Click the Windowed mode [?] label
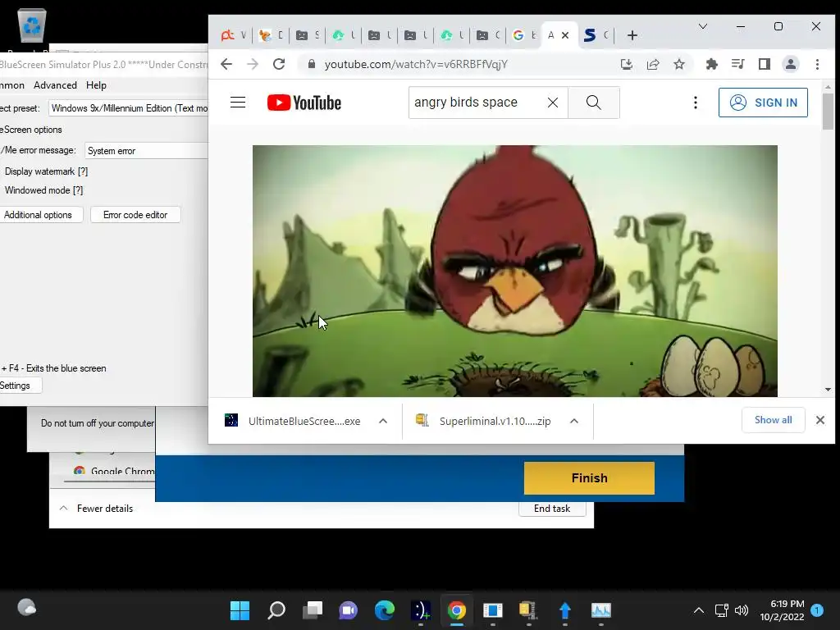 pos(44,190)
